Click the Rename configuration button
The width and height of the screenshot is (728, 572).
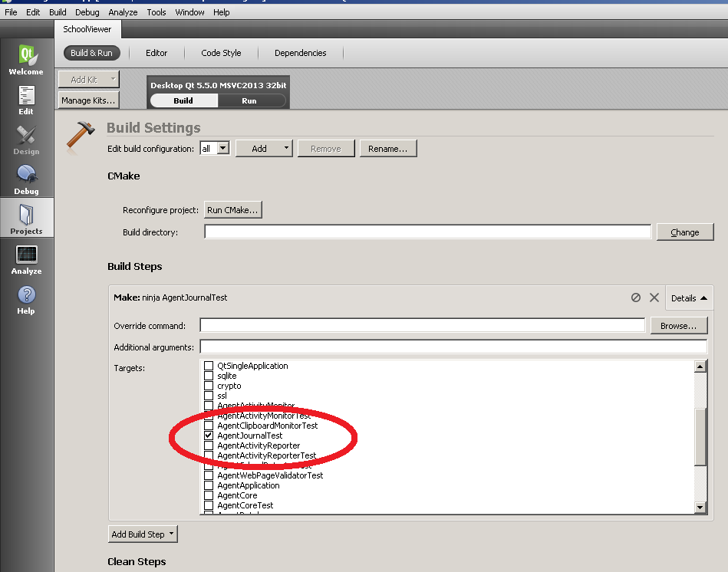click(x=388, y=149)
